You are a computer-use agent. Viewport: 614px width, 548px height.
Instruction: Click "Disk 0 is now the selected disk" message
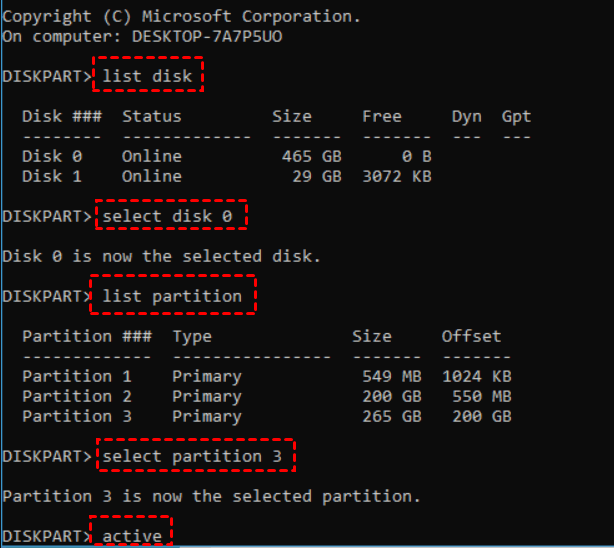tap(161, 256)
